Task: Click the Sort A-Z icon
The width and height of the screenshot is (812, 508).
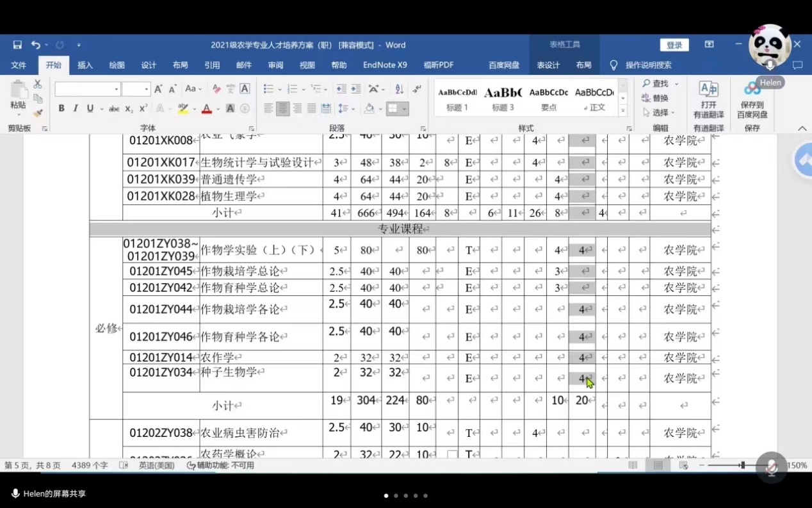Action: click(400, 89)
